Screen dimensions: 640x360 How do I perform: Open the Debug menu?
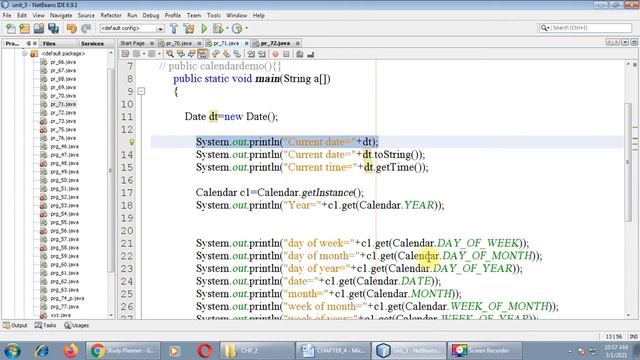(151, 15)
